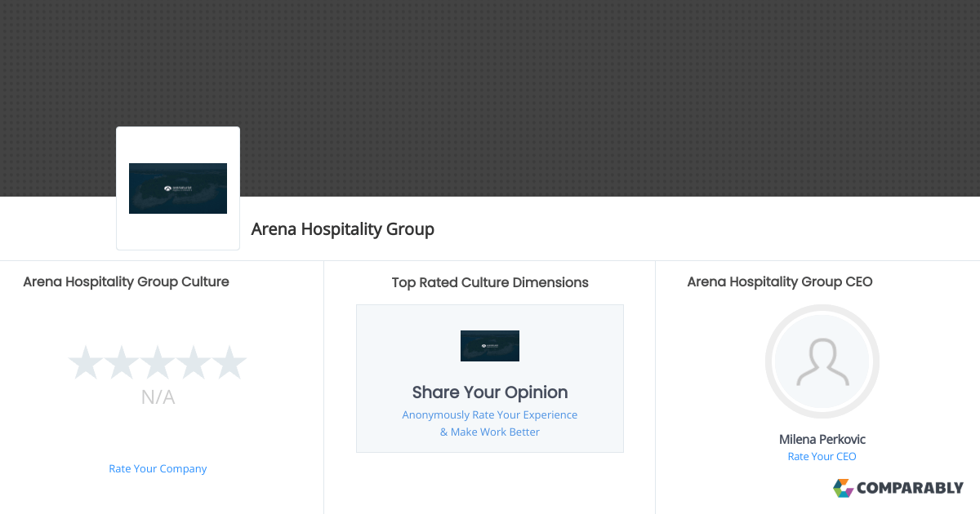Screen dimensions: 980x514
Task: Click the Arena Hospitality Group profile logo
Action: click(178, 188)
